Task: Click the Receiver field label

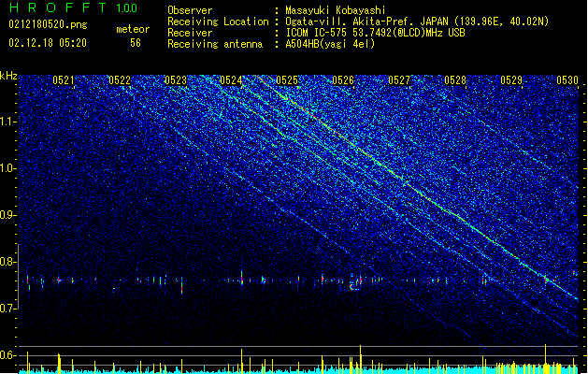Action: (190, 33)
